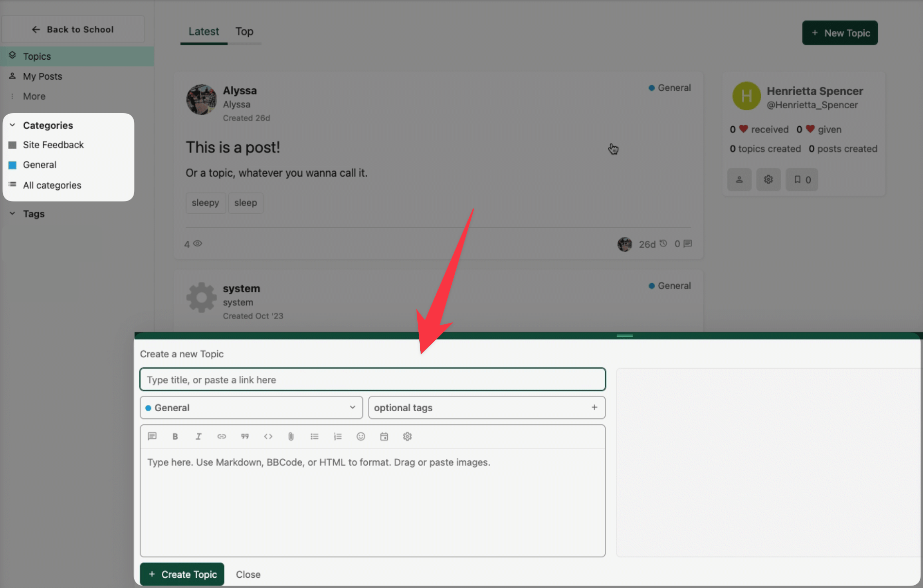Open the optional tags selector
Viewport: 923px width, 588px height.
coord(486,408)
